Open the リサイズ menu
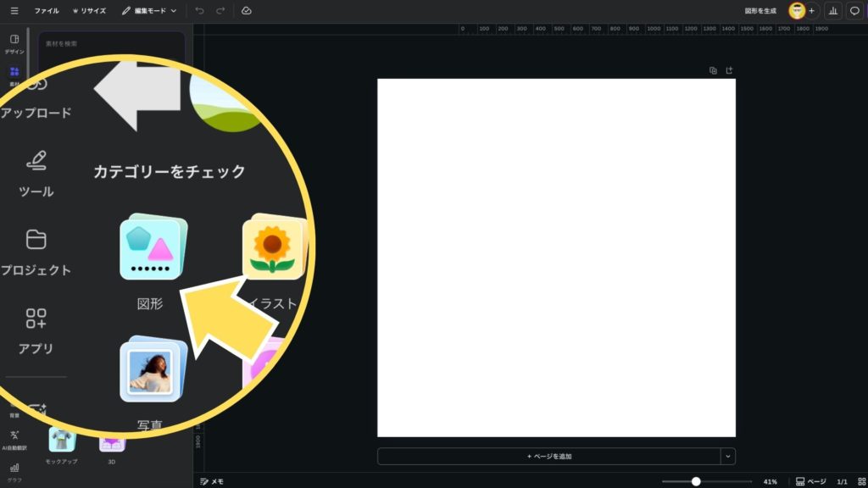Screen dimensions: 868x488 [x=90, y=11]
